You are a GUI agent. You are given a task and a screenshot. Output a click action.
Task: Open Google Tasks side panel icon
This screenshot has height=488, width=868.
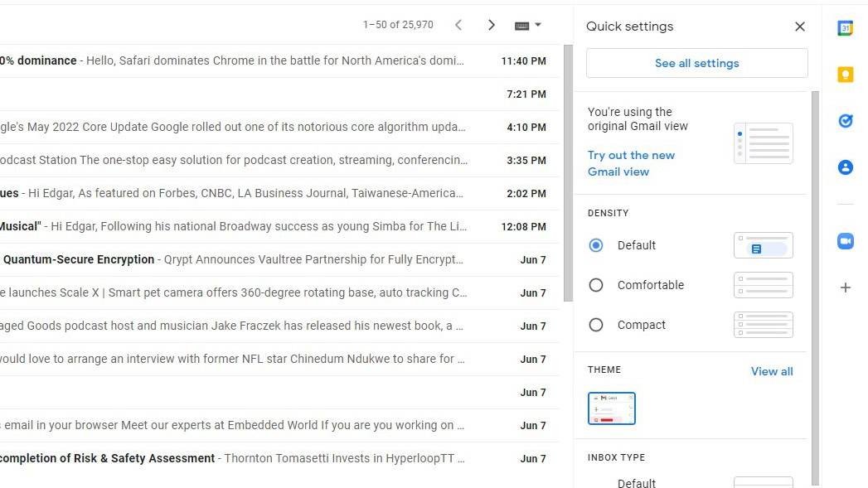[x=845, y=121]
